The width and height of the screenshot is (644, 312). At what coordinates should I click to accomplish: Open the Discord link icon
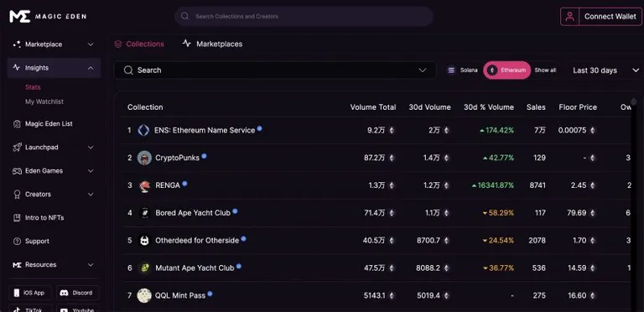[64, 293]
